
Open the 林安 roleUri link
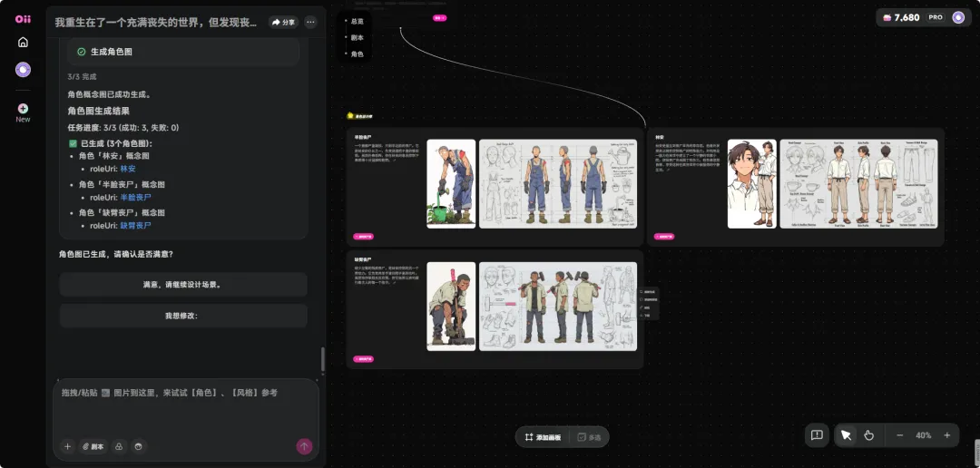(128, 169)
